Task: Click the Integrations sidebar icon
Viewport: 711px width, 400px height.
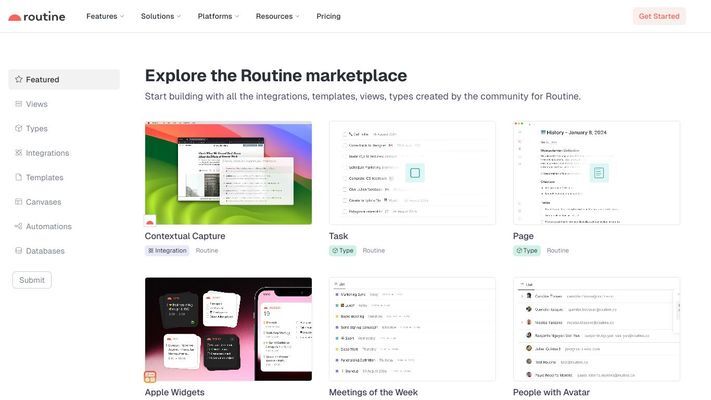Action: click(19, 153)
